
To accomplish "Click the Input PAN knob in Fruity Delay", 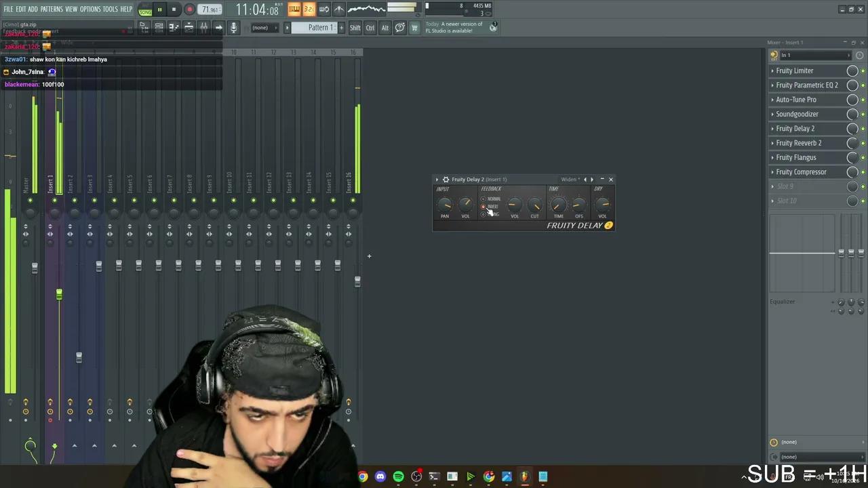I will [x=445, y=204].
